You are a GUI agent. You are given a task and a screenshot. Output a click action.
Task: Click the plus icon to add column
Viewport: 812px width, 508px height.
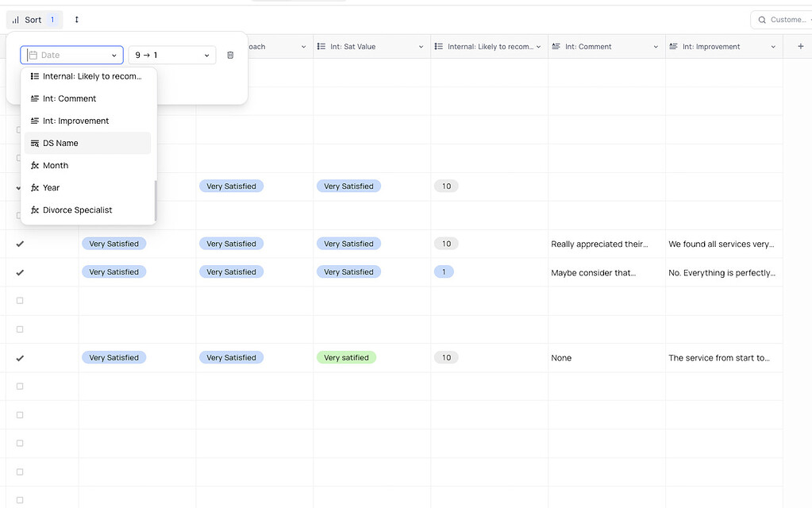point(800,47)
